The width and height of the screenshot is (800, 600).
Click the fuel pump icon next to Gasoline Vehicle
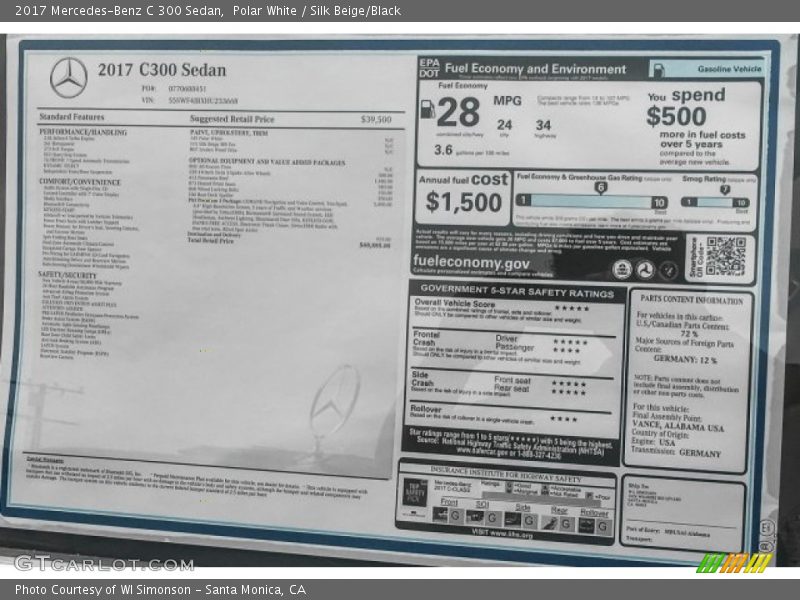pos(663,70)
